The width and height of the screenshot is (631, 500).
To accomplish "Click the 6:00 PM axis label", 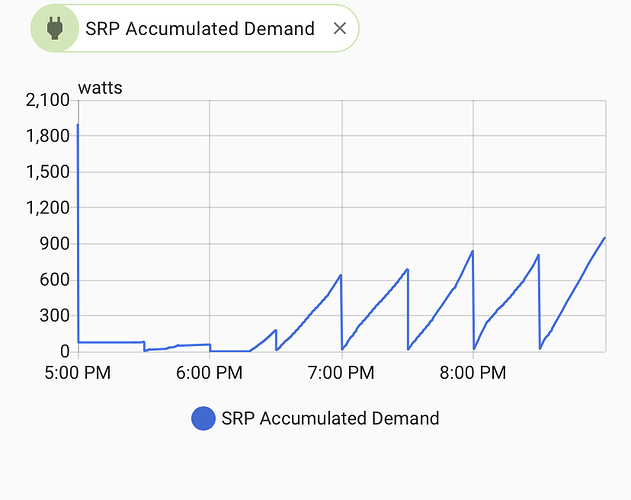I will (209, 373).
